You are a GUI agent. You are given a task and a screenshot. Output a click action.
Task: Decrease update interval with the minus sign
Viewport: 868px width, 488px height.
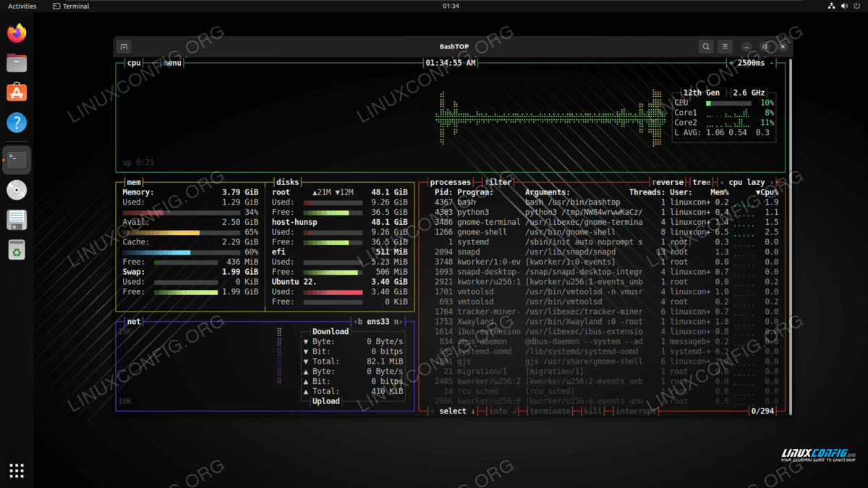(773, 63)
